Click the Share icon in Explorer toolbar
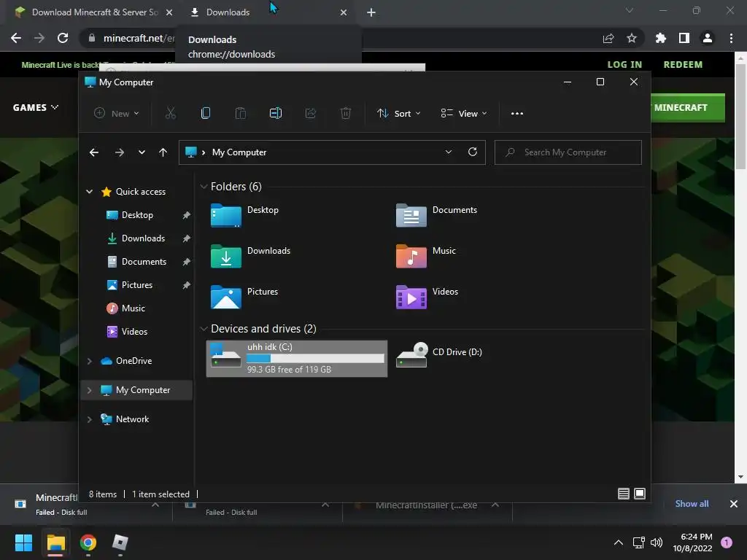Viewport: 747px width, 560px height. pos(311,113)
